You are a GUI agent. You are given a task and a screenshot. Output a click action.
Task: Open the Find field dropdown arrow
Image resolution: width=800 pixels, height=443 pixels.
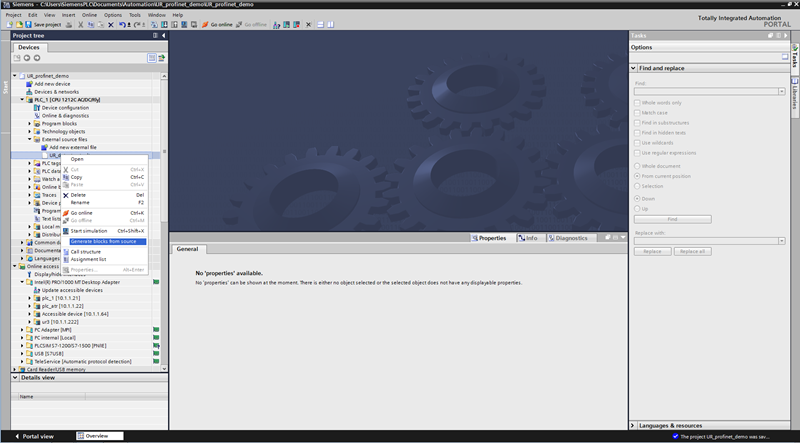point(780,91)
